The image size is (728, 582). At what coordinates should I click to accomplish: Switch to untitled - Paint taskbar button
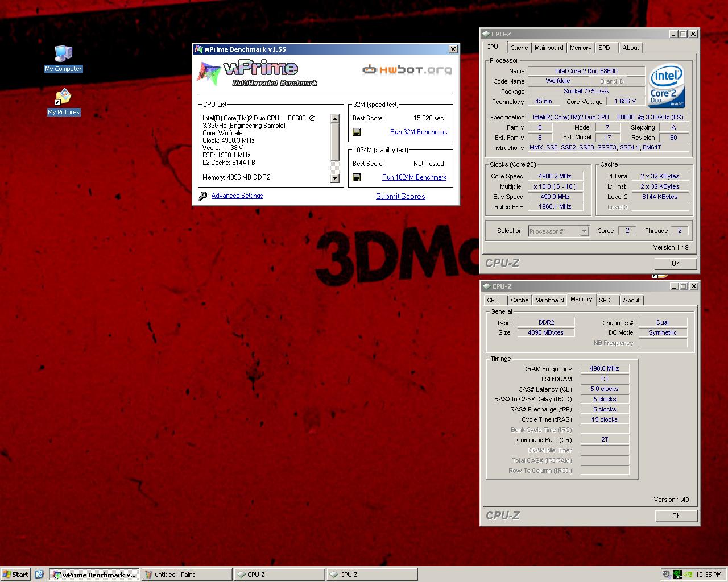[187, 575]
